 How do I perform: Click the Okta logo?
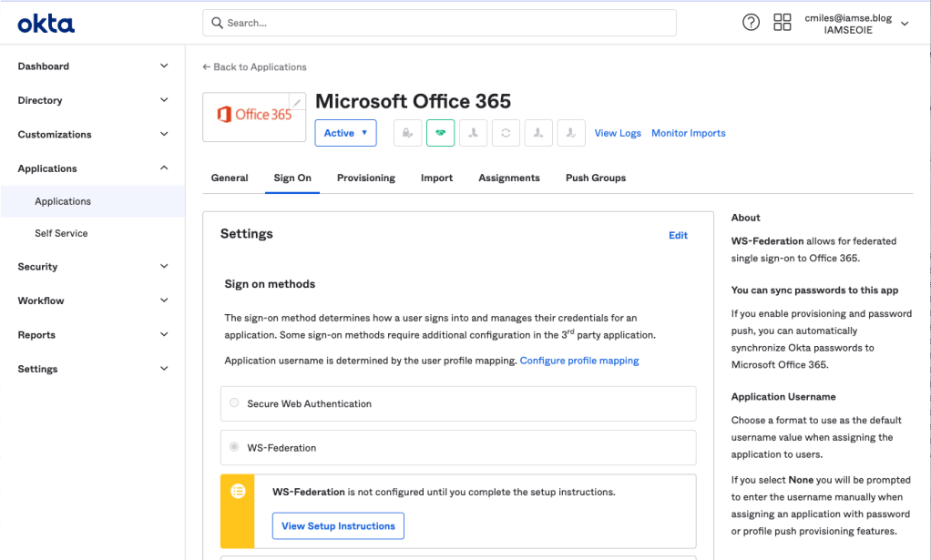click(46, 24)
